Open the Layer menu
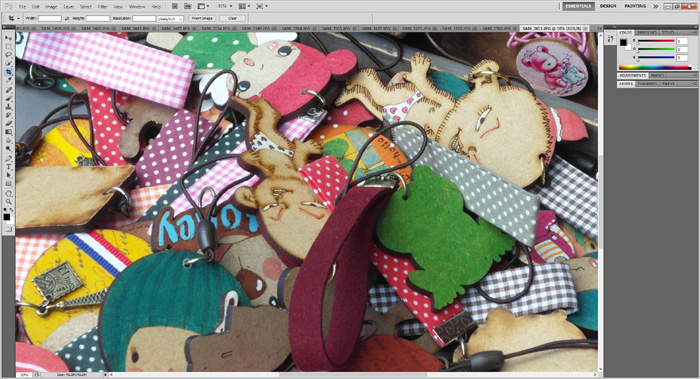This screenshot has width=700, height=379. click(x=69, y=7)
